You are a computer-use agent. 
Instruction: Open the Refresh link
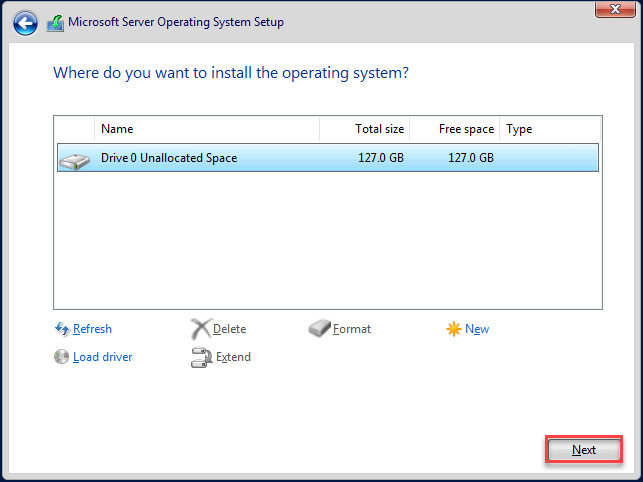tap(92, 329)
